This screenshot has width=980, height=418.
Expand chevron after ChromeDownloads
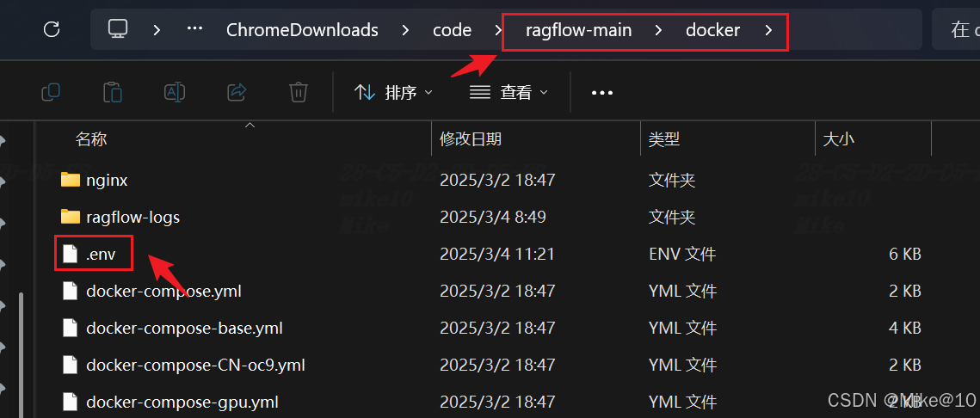pos(406,29)
